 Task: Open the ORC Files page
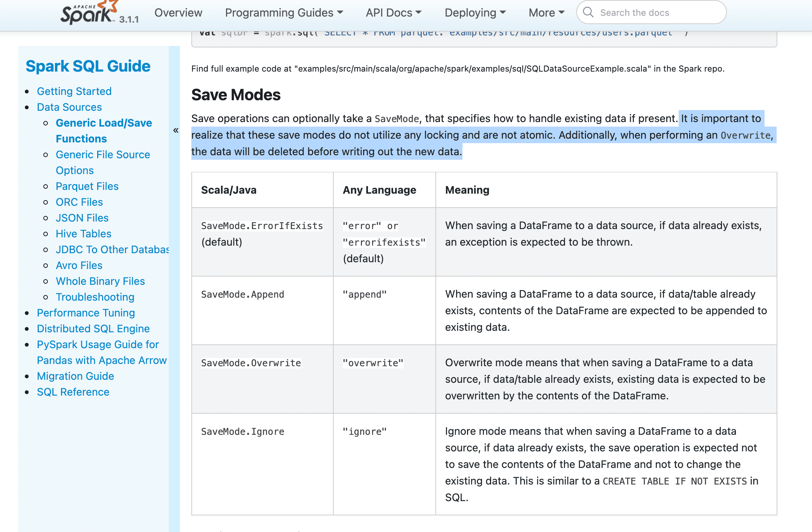[x=79, y=202]
